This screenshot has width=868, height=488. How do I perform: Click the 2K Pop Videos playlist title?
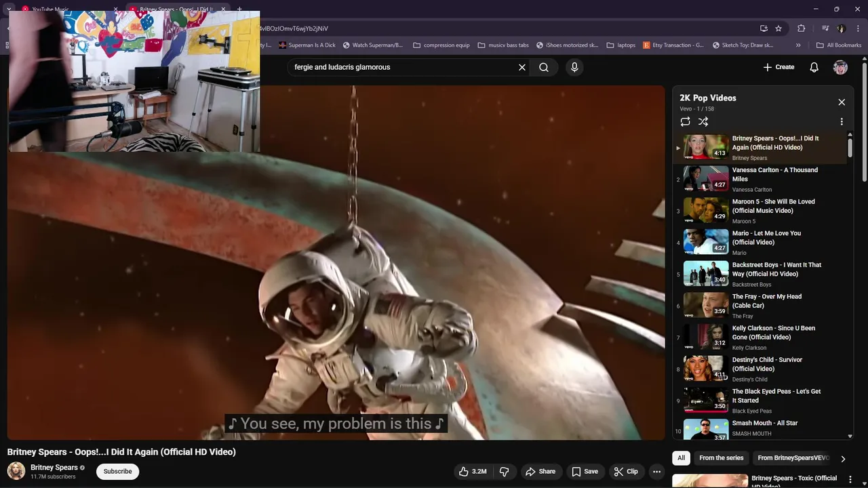pyautogui.click(x=708, y=98)
